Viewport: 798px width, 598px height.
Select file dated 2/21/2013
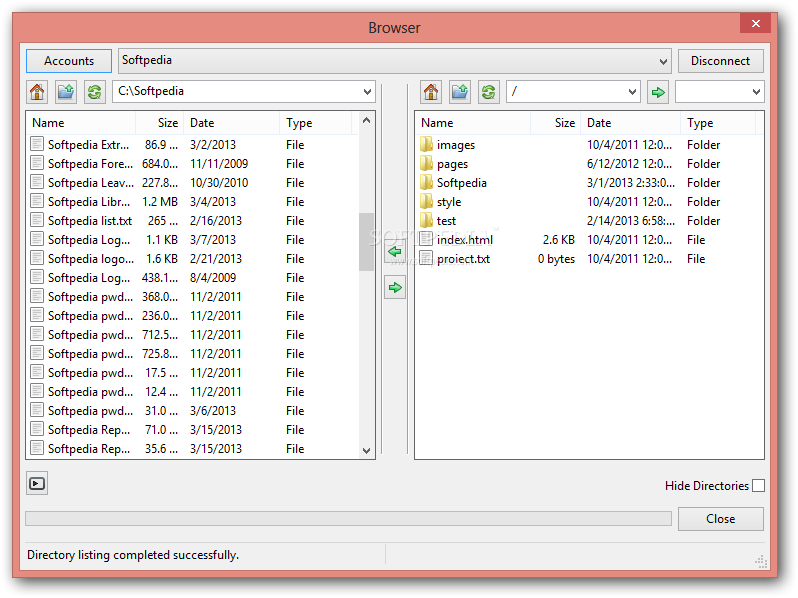coord(193,259)
